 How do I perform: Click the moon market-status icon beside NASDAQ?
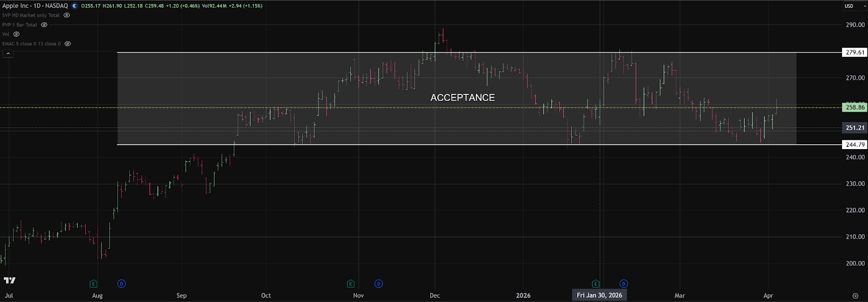[x=75, y=6]
